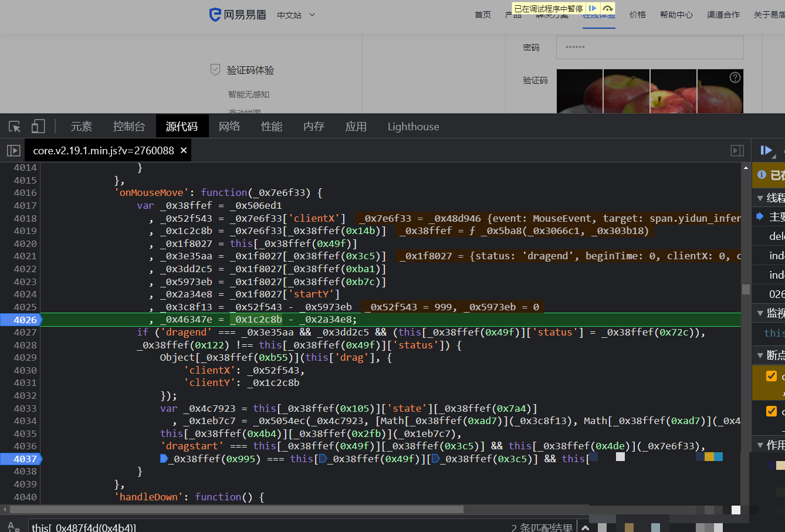Click the 密码 password input field
This screenshot has height=532, width=785.
(649, 48)
